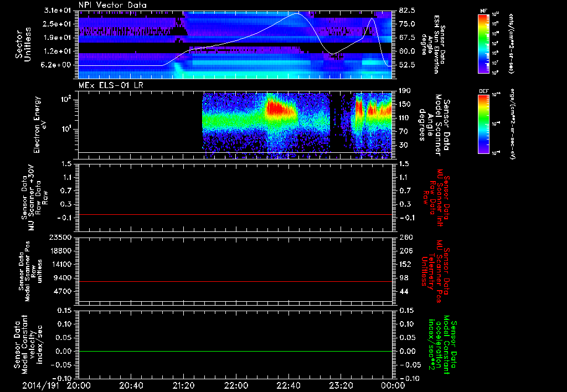Click the white sun elevation curve peak
Viewport: 567px width, 392px height.
297,13
